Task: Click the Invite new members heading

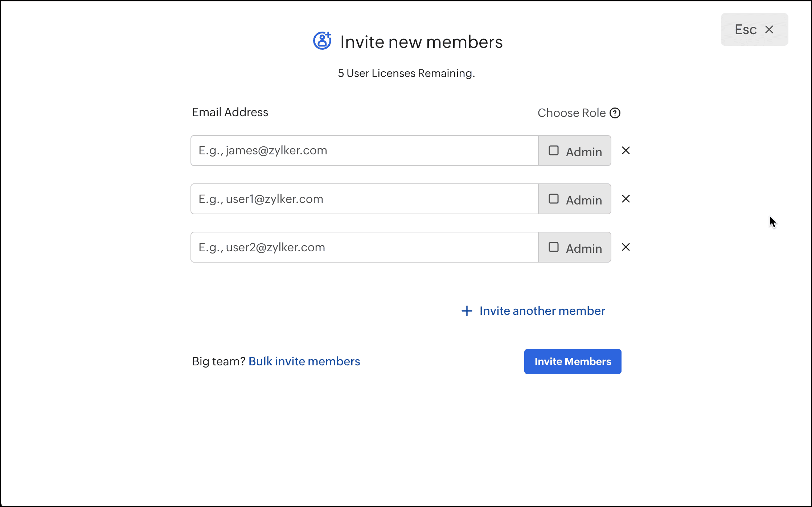Action: 421,42
